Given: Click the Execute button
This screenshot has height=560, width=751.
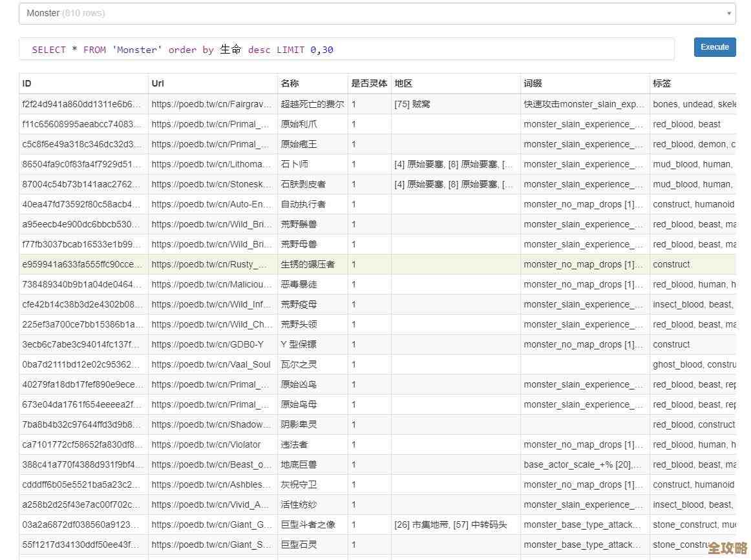Looking at the screenshot, I should [x=714, y=47].
